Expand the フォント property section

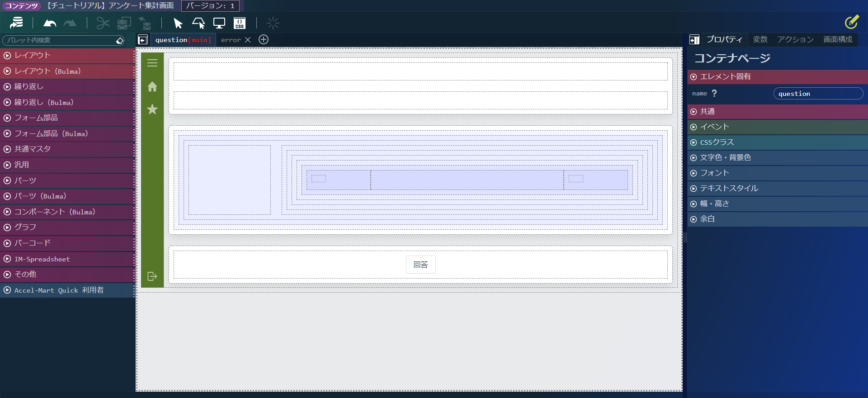778,173
